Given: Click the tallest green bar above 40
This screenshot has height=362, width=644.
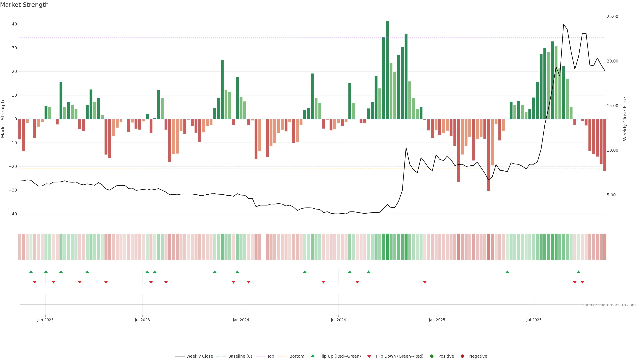Looking at the screenshot, I should click(x=387, y=70).
